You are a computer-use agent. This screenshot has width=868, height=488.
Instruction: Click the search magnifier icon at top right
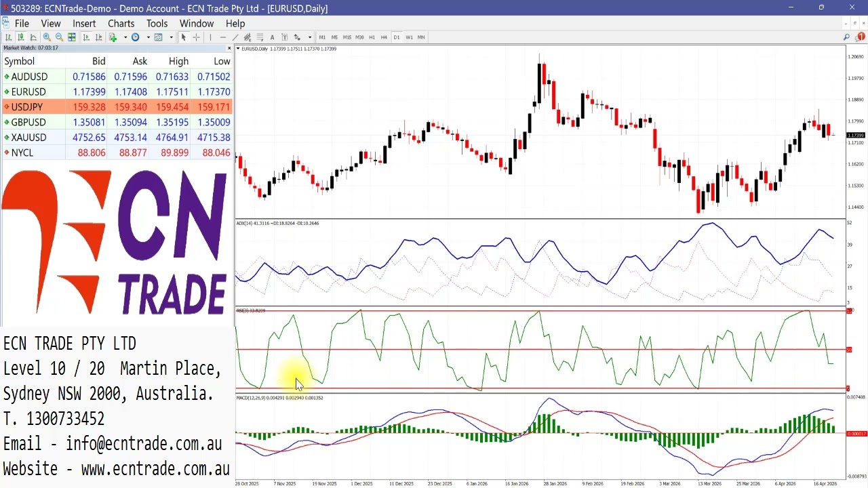click(x=846, y=37)
